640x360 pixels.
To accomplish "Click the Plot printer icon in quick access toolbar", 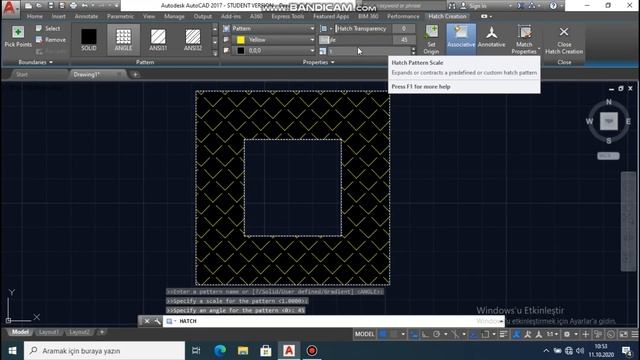I will tap(73, 6).
